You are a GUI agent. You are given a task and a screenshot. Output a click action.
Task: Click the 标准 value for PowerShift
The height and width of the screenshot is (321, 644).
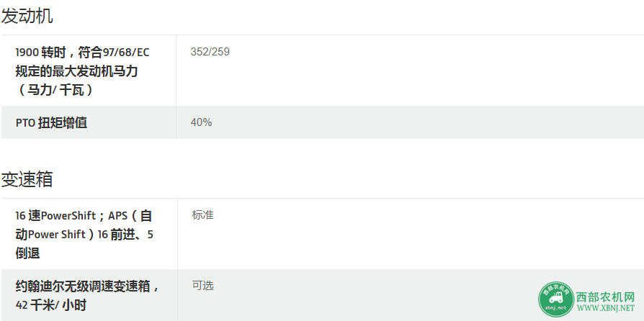[203, 215]
